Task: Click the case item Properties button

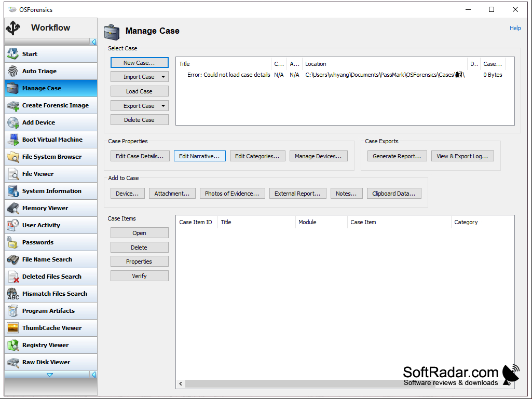Action: pyautogui.click(x=139, y=262)
